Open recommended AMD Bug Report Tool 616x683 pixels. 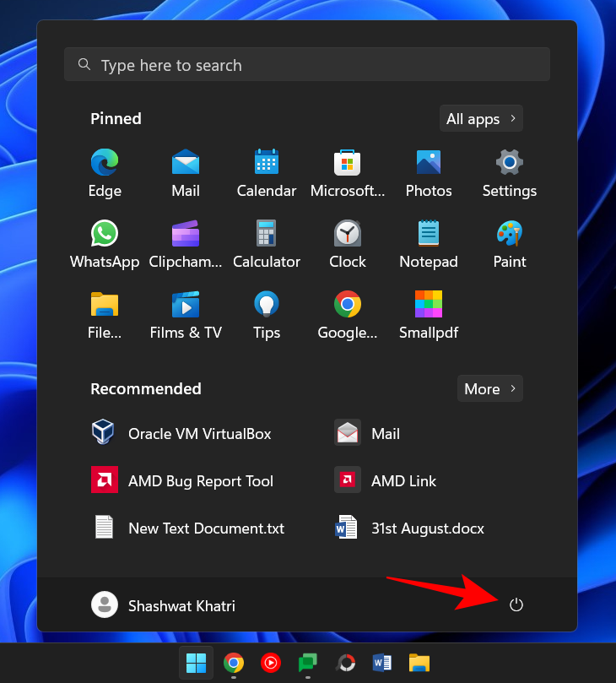(x=182, y=480)
